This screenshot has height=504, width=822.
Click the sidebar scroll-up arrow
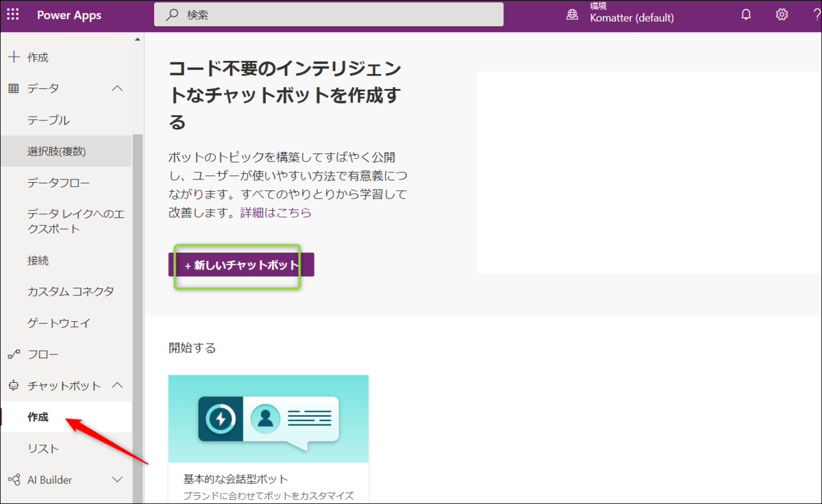pos(138,39)
